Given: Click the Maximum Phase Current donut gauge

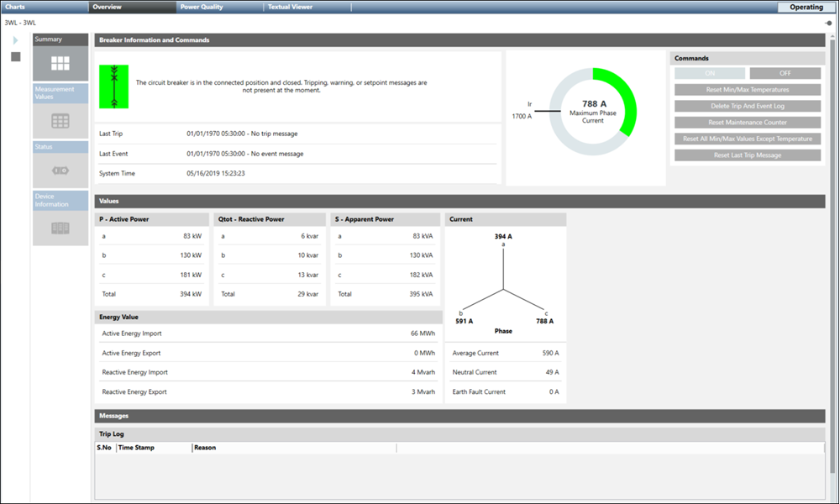Looking at the screenshot, I should (587, 111).
